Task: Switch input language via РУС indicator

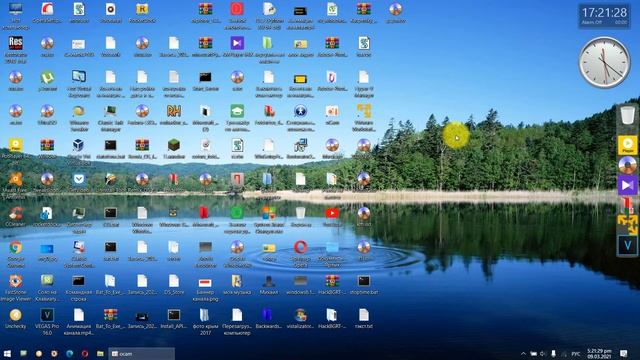Action: point(576,353)
